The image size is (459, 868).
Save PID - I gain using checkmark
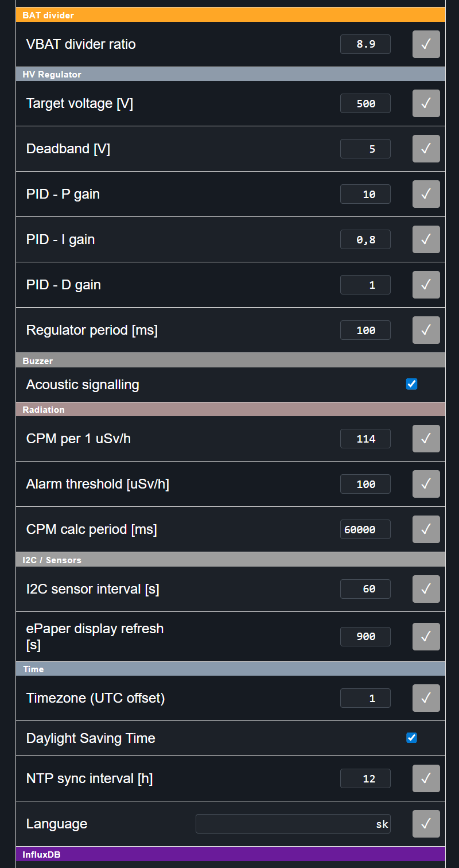click(426, 239)
